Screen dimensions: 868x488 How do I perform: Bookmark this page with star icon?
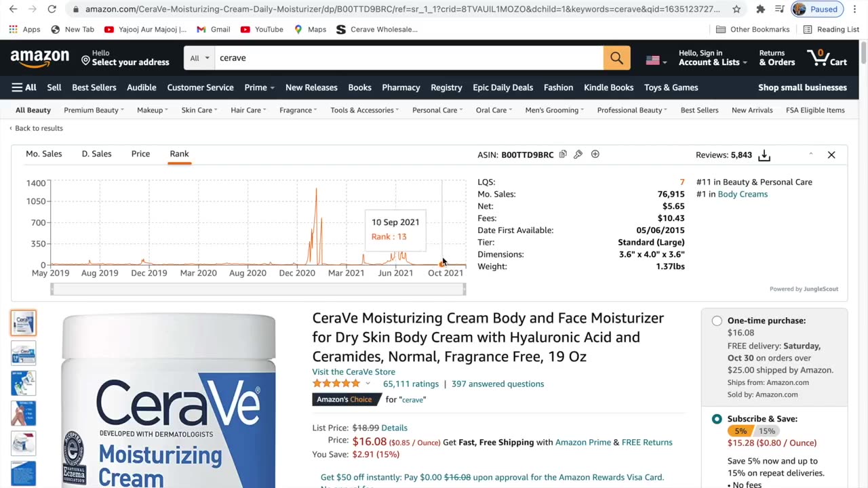tap(736, 9)
